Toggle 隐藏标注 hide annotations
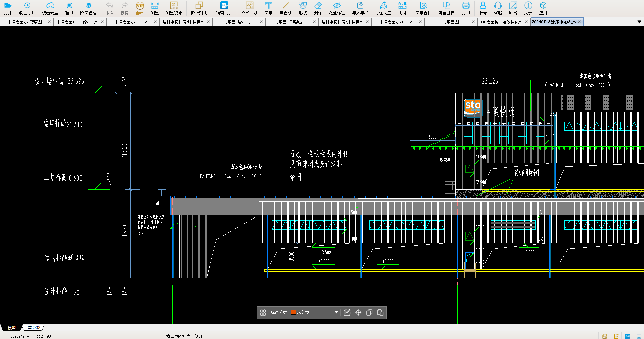 point(337,8)
